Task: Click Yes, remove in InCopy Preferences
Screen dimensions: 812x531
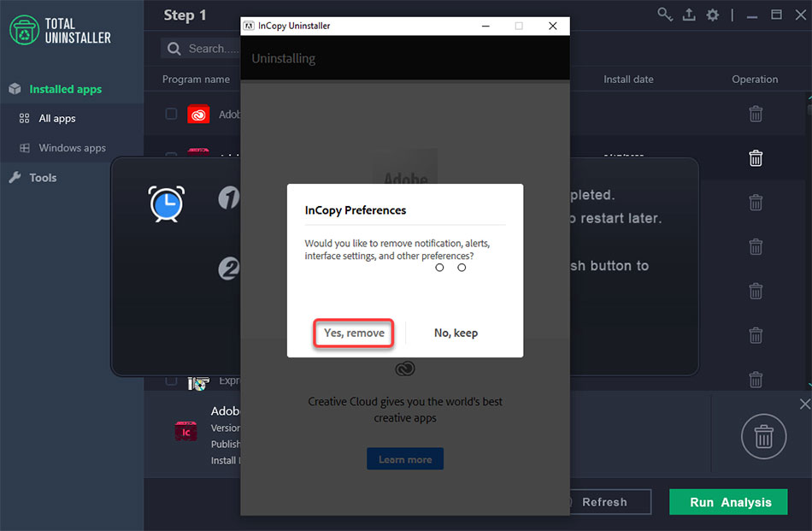Action: 354,333
